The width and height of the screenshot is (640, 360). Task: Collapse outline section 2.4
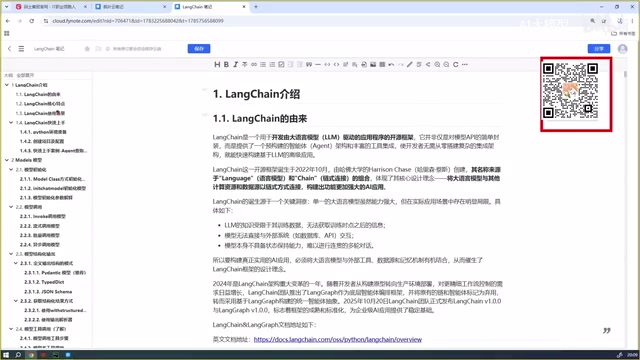[11, 329]
